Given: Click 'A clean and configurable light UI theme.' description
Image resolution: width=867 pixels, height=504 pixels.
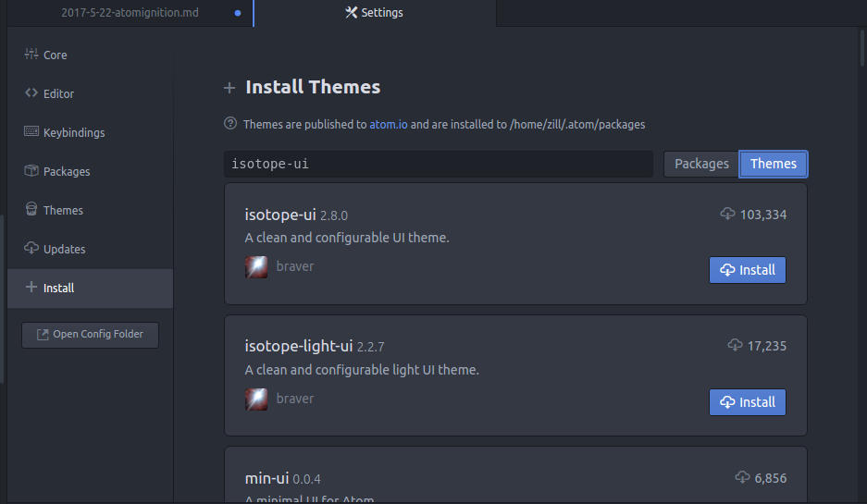Looking at the screenshot, I should 362,370.
